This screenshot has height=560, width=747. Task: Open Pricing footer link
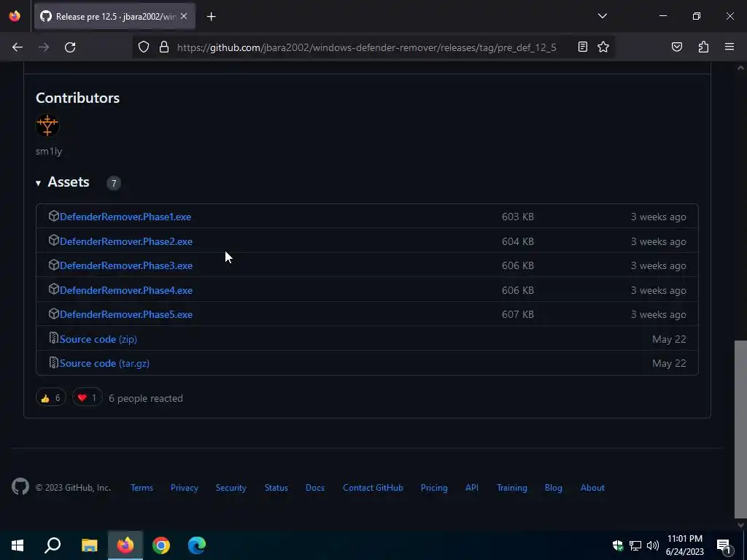433,488
